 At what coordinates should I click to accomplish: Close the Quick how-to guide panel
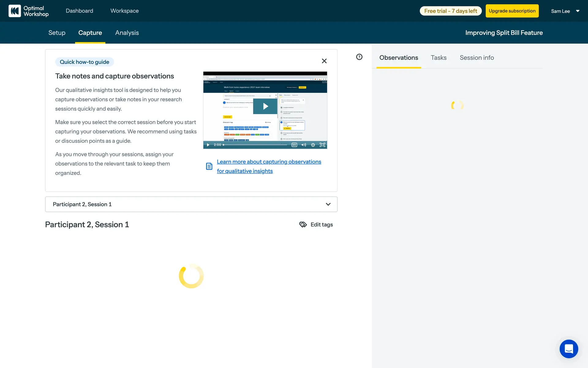324,61
